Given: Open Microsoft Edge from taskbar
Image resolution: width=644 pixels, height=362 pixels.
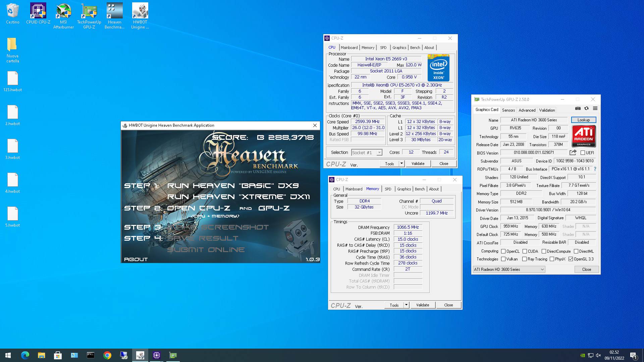Looking at the screenshot, I should [x=25, y=355].
